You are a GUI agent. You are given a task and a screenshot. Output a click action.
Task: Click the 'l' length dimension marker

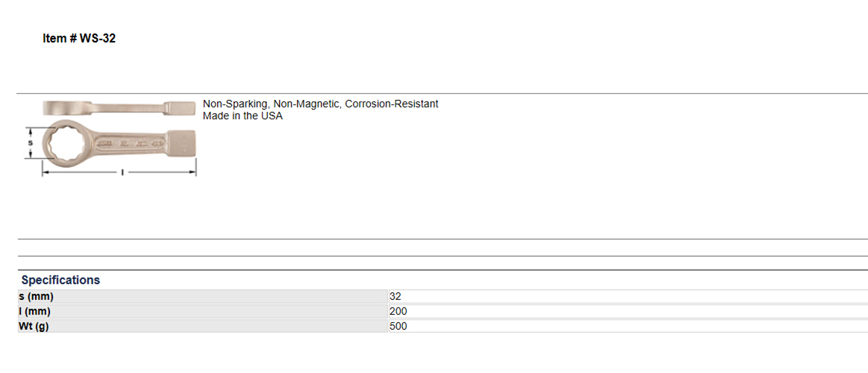coord(122,172)
